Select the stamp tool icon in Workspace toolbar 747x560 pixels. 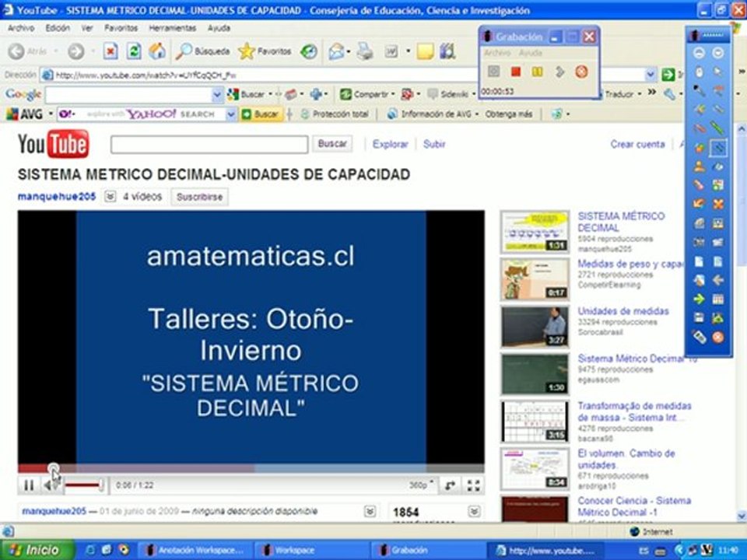[699, 166]
